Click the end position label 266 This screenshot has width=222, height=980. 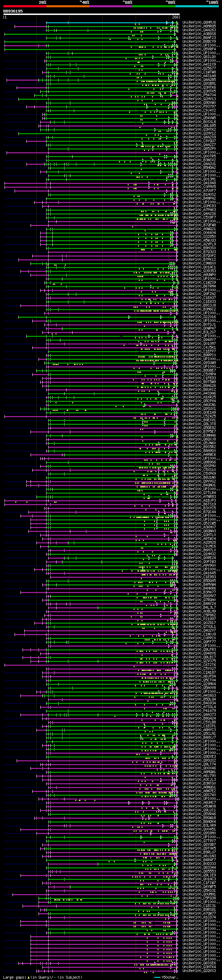[x=175, y=17]
